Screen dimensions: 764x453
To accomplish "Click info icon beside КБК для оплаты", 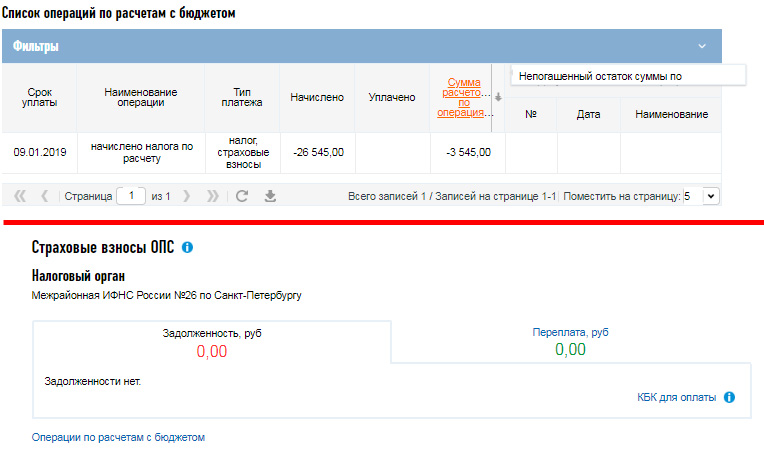I will tap(729, 397).
